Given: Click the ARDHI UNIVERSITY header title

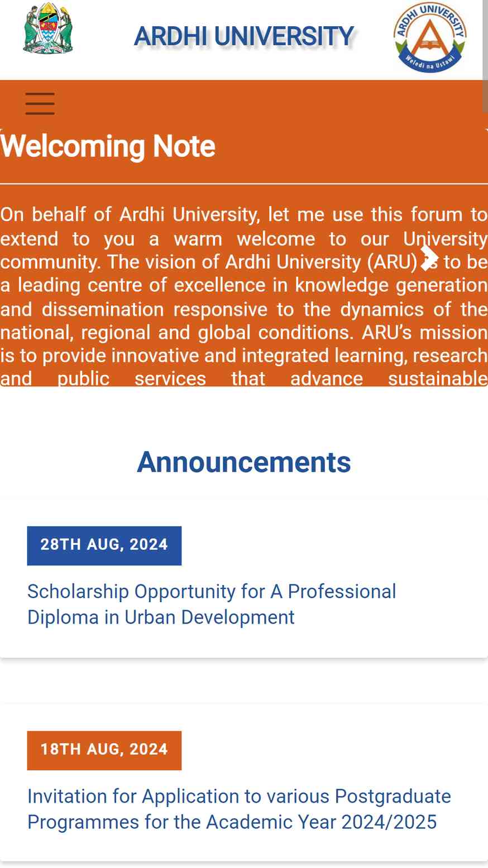Looking at the screenshot, I should click(x=243, y=37).
